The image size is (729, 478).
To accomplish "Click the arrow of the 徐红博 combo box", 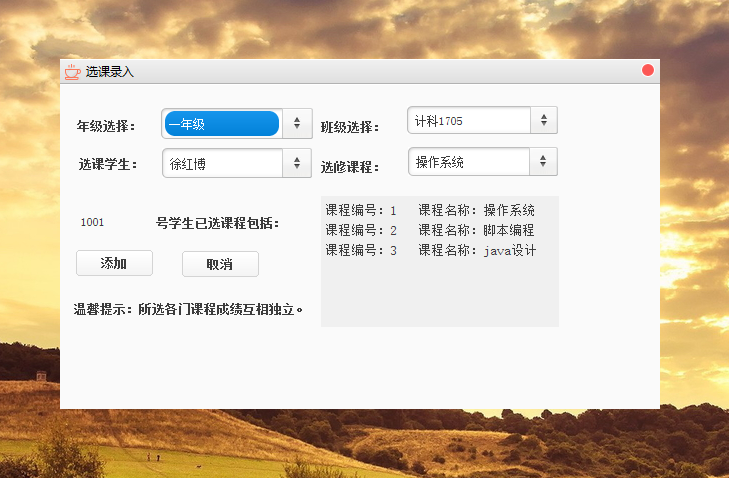I will (297, 163).
